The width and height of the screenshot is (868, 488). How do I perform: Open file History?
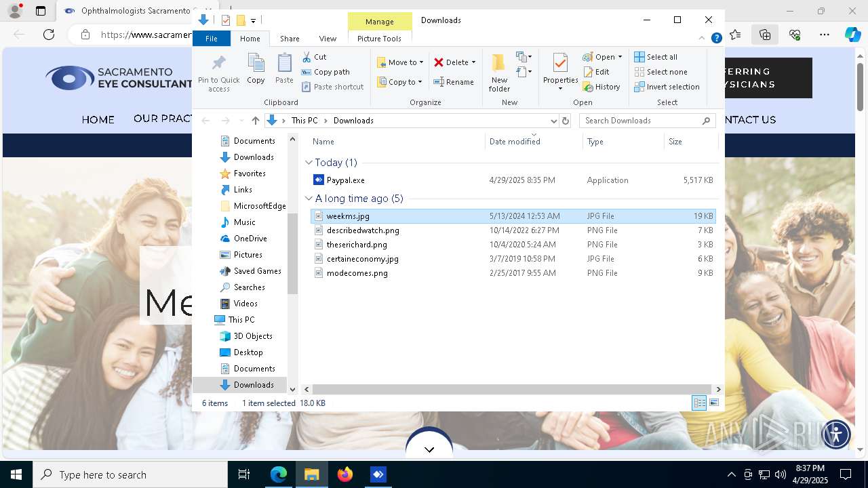click(x=601, y=87)
